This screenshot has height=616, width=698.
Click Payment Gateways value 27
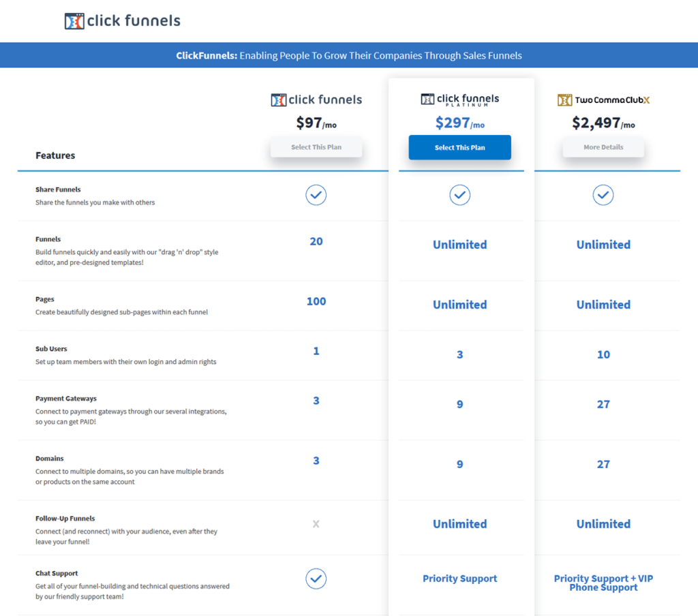[x=603, y=404]
